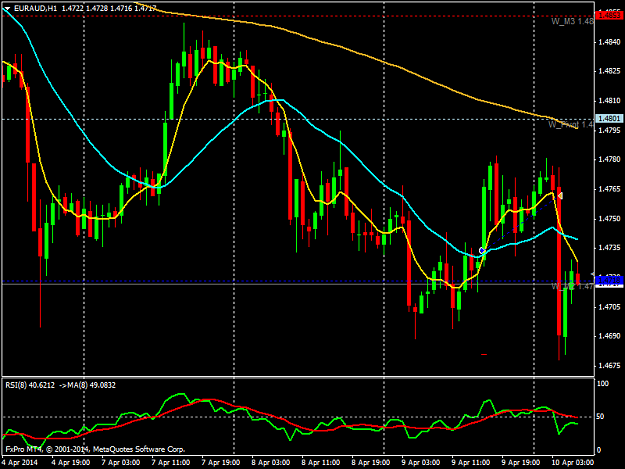Select the gray chart shift arrow above 1.4718
This screenshot has height=469, width=625.
tap(592, 274)
